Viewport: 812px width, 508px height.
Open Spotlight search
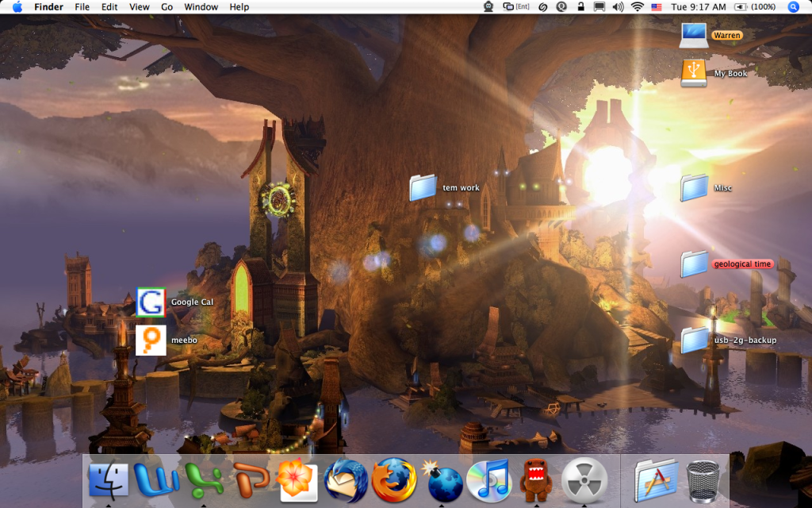click(x=793, y=6)
